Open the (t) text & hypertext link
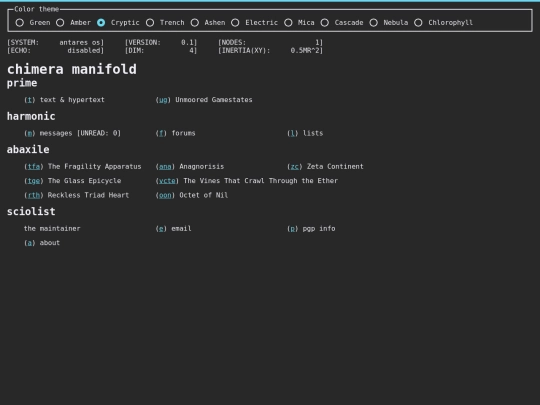 point(30,100)
